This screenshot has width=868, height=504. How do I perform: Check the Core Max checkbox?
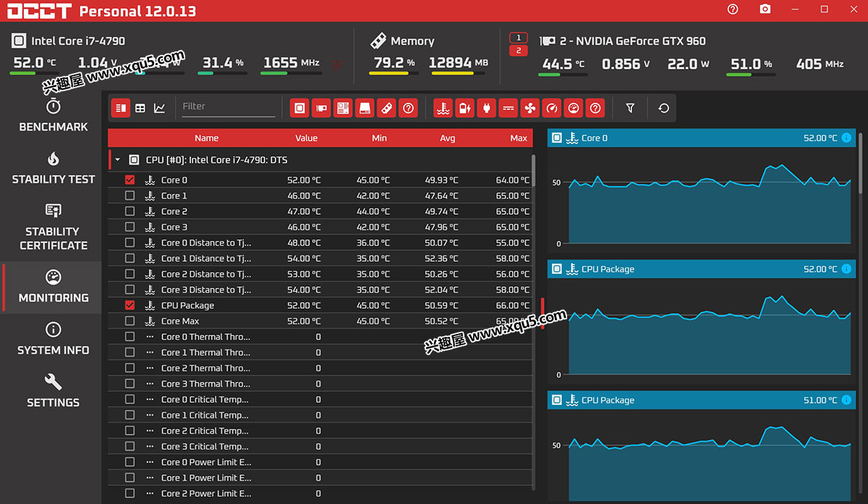(x=129, y=321)
